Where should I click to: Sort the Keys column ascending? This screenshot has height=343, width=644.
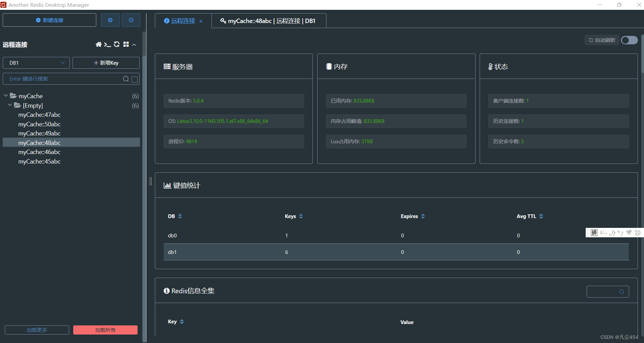[301, 214]
